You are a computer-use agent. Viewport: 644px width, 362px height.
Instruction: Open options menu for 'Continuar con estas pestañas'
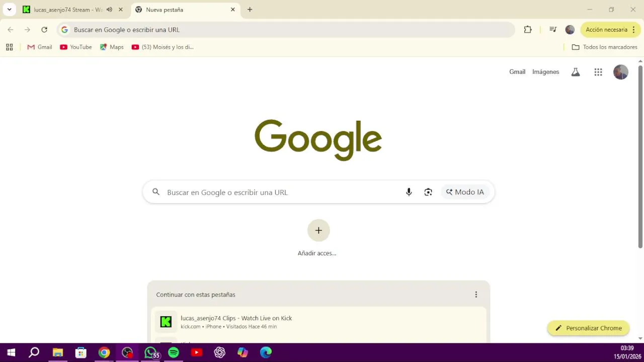click(476, 295)
